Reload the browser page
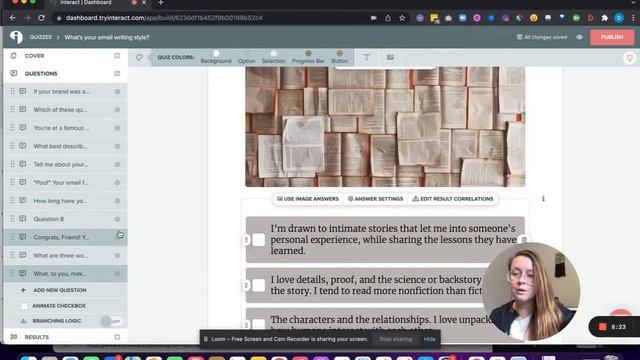The width and height of the screenshot is (640, 360). click(x=41, y=18)
